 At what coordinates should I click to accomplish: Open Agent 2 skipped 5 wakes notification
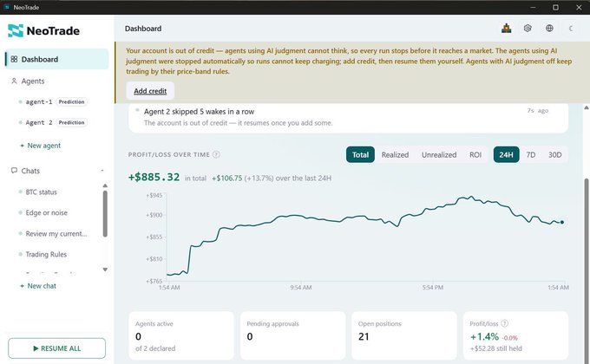coord(348,117)
